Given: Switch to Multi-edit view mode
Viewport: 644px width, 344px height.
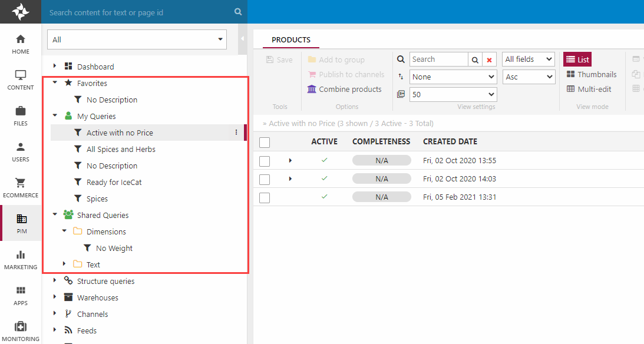Looking at the screenshot, I should tap(589, 90).
